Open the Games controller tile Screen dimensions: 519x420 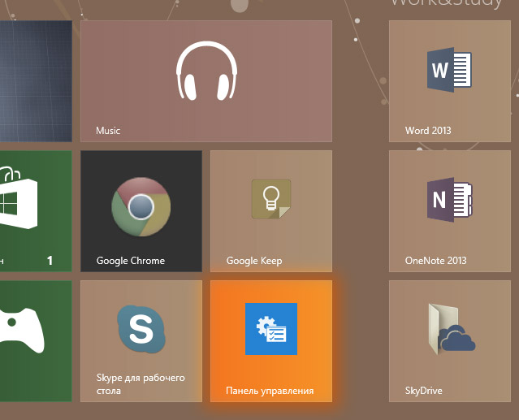(36, 341)
